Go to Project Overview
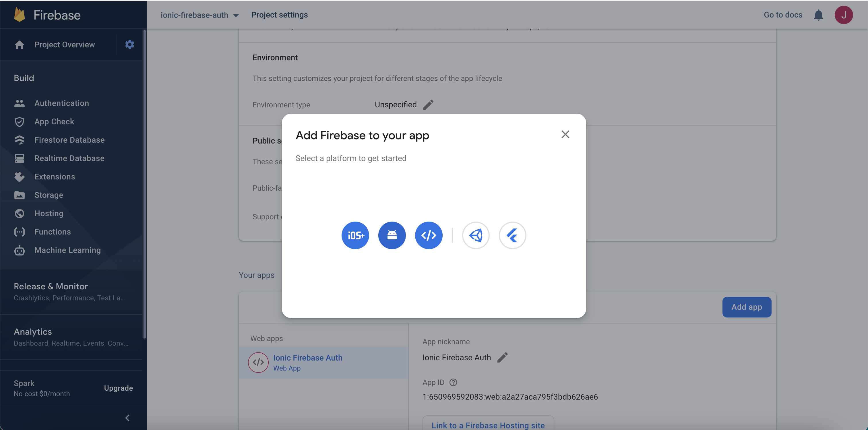This screenshot has height=430, width=868. (x=65, y=44)
